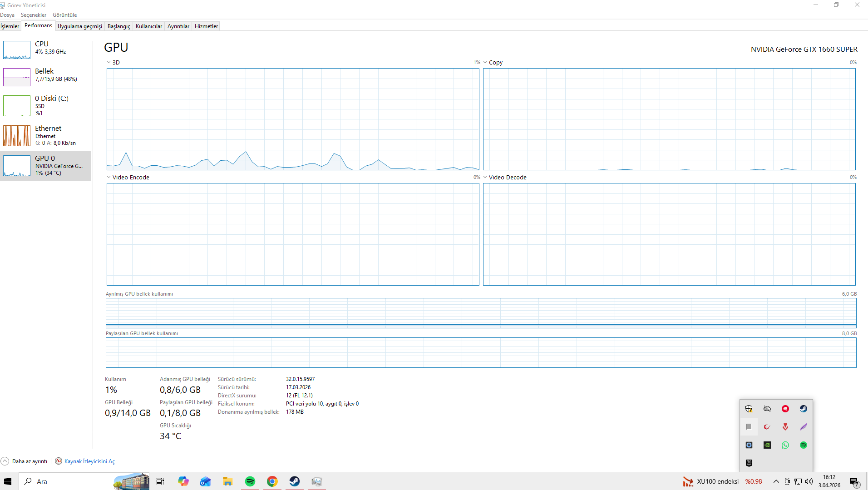Click the red downward arrow tray icon
868x490 pixels.
tap(785, 427)
